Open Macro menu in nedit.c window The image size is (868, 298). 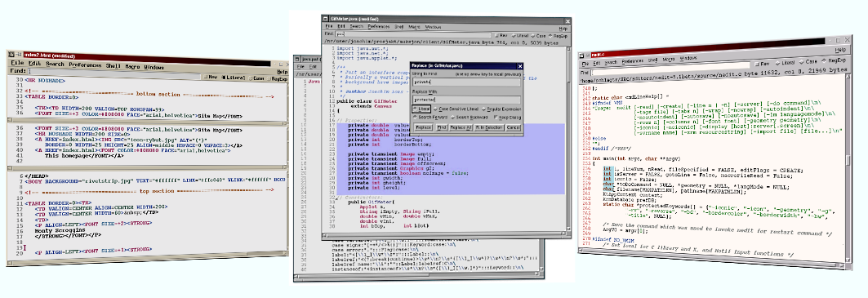669,60
